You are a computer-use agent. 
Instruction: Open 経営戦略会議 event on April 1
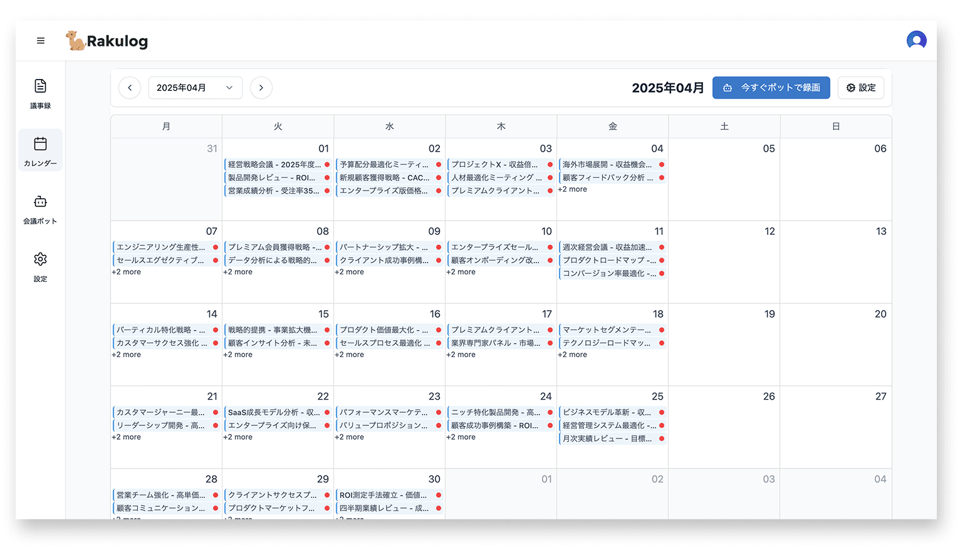click(274, 165)
